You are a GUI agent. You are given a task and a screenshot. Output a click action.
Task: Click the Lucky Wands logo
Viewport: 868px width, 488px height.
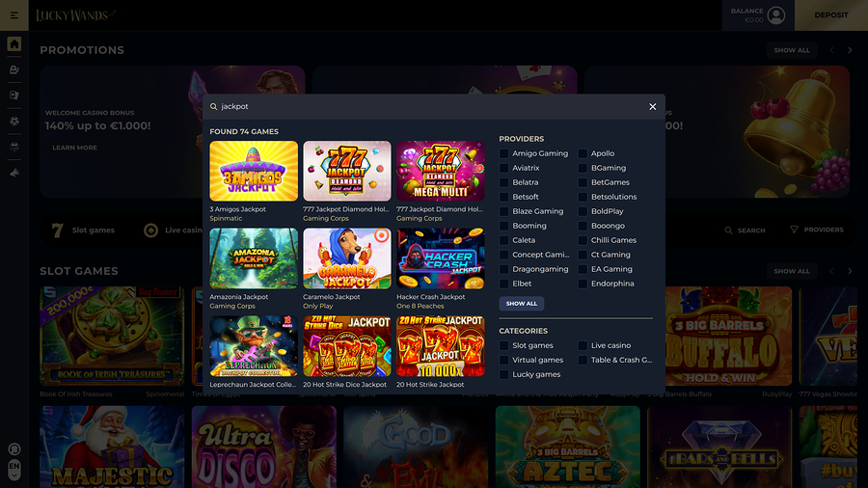76,15
